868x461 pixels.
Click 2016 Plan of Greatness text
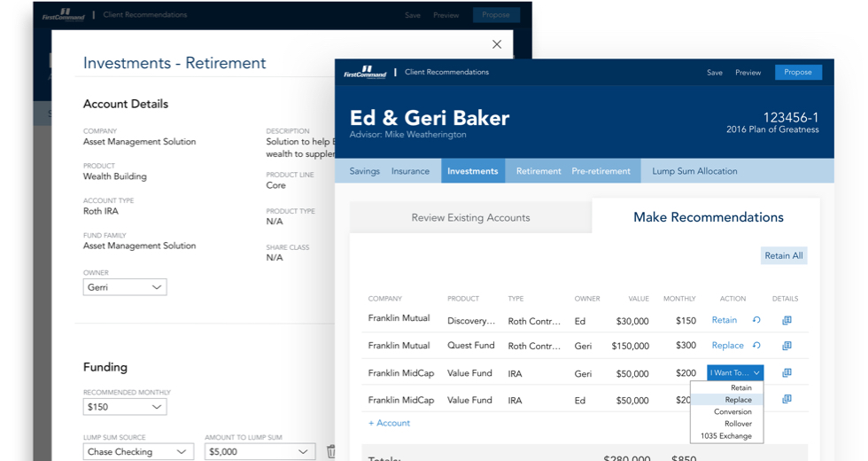(772, 129)
